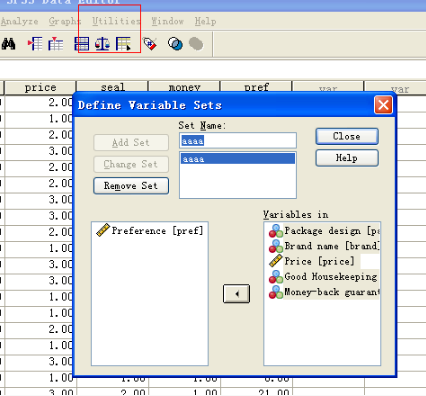Click the first price cell 2.00
Screen dimensions: 426x396
tap(39, 103)
